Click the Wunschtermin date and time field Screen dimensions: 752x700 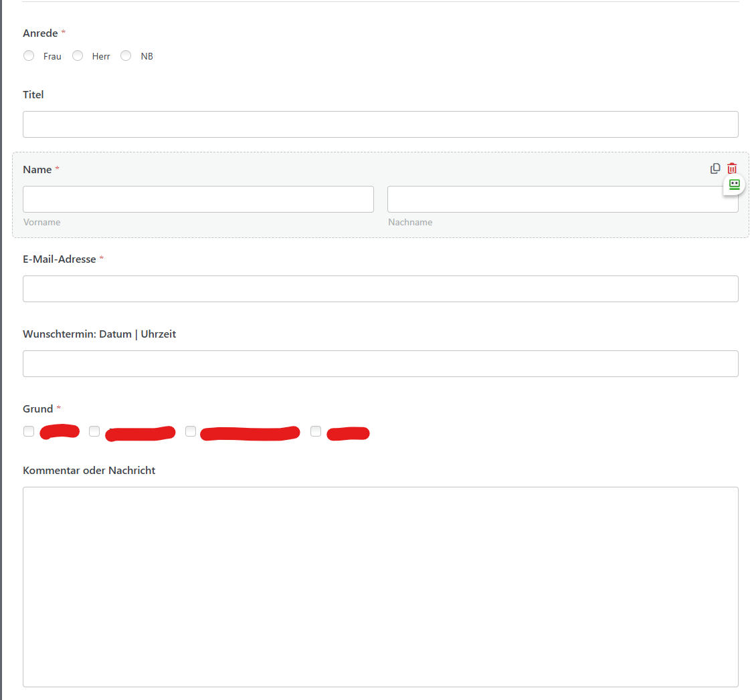[380, 364]
